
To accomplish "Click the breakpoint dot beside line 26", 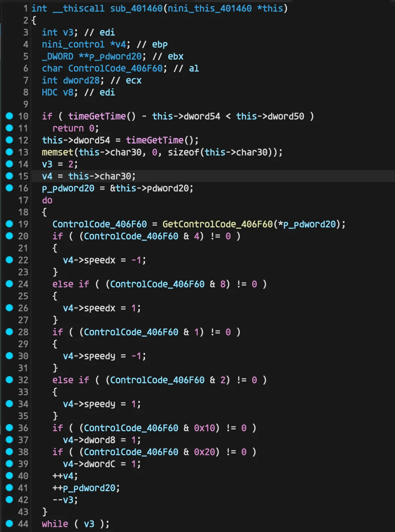I will click(9, 308).
